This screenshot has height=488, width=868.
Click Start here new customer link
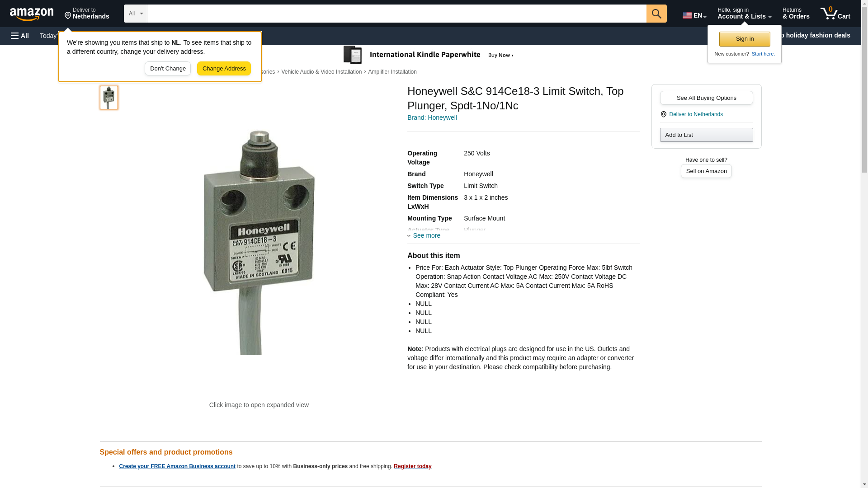pos(763,54)
